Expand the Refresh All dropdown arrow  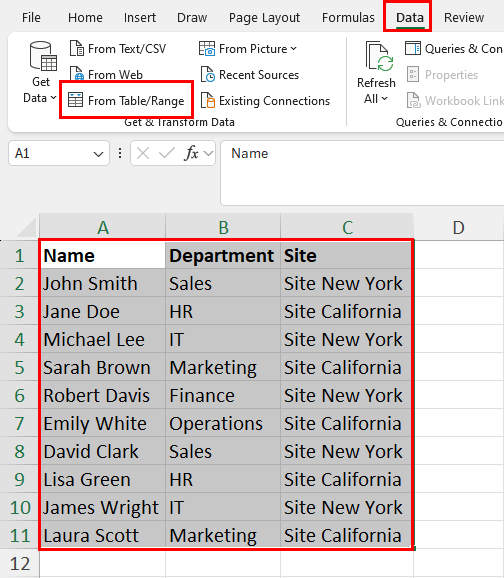385,99
